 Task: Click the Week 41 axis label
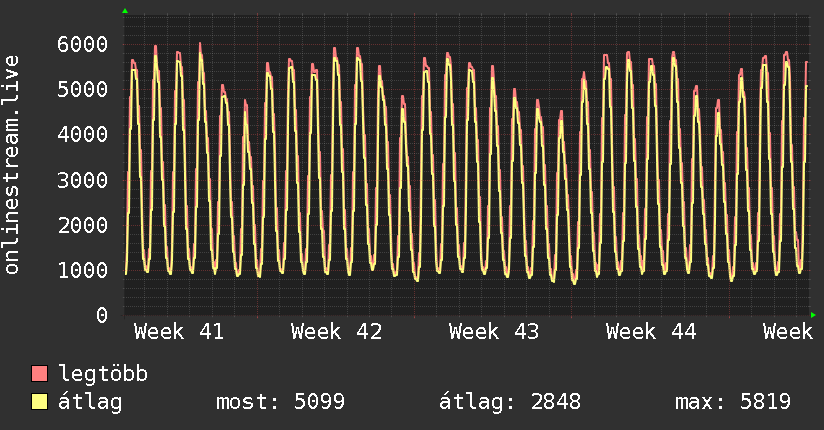(x=178, y=332)
